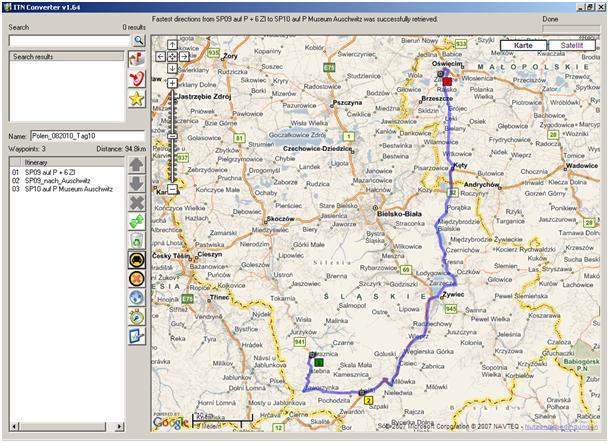
Task: Clear itinerary with recycle bin icon
Action: pos(137,241)
